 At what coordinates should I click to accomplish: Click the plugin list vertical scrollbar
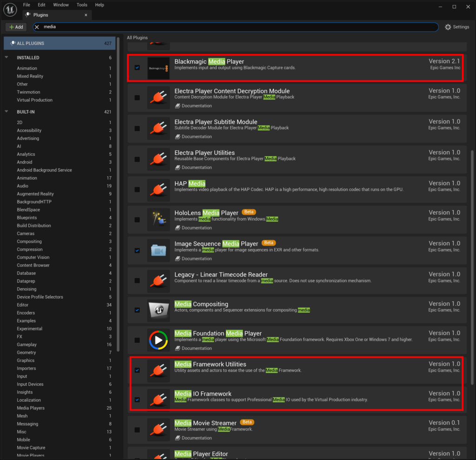472,267
